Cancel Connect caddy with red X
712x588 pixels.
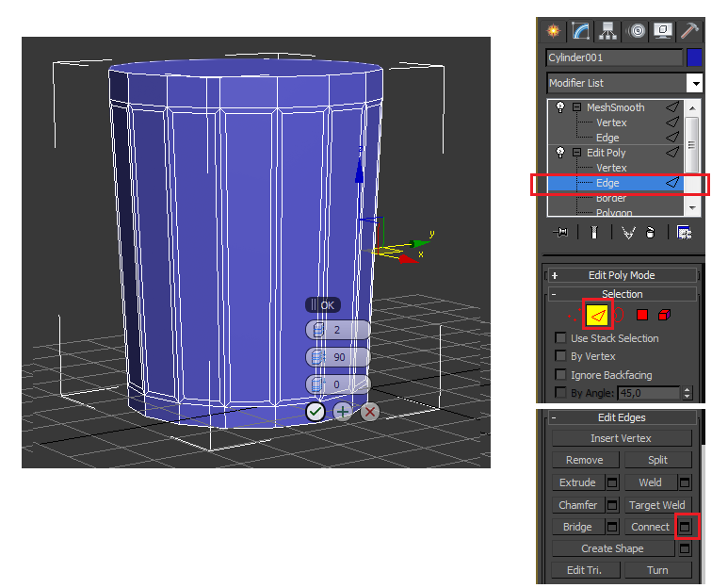[370, 412]
